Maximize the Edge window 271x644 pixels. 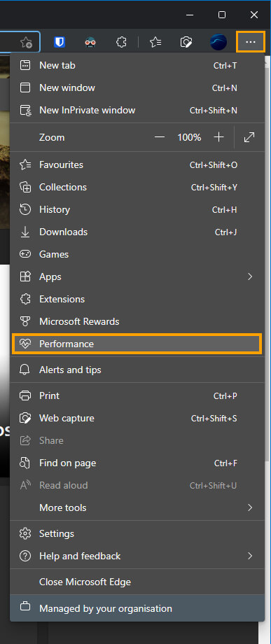222,15
